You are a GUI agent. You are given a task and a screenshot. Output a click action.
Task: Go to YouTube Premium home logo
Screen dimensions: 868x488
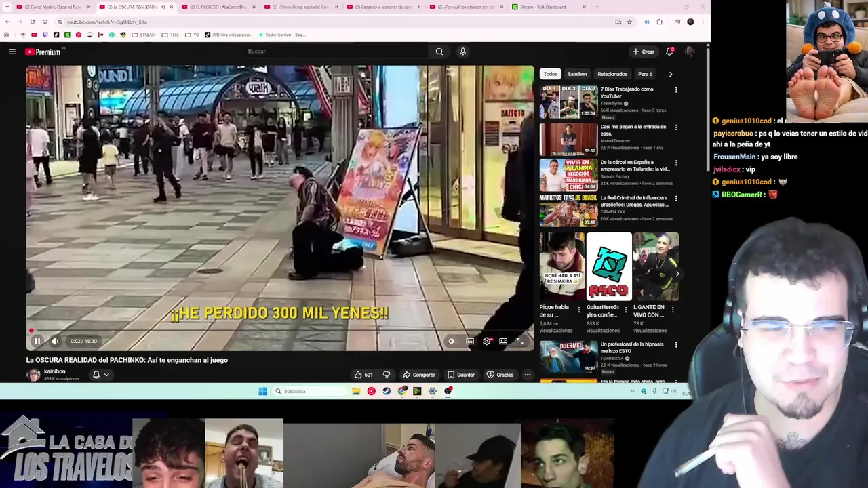pyautogui.click(x=43, y=52)
